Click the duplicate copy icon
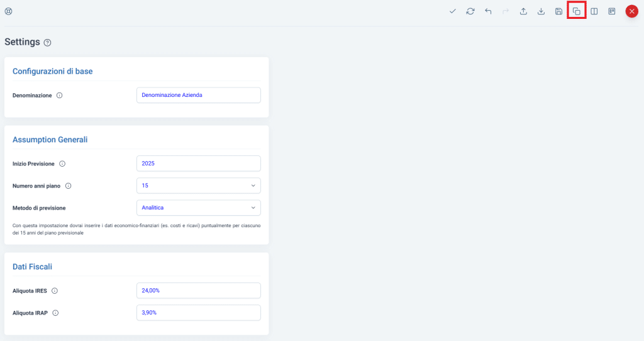Image resolution: width=644 pixels, height=341 pixels. pos(576,11)
